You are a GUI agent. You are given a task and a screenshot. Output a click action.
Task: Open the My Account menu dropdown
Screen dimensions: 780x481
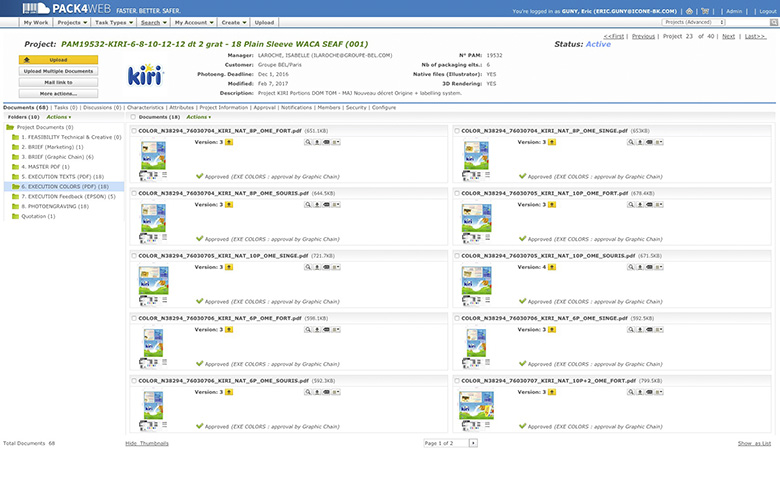tap(194, 22)
